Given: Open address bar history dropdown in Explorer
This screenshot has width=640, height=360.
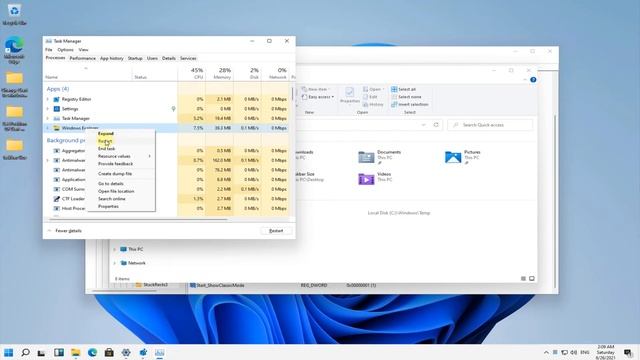Looking at the screenshot, I should click(424, 125).
